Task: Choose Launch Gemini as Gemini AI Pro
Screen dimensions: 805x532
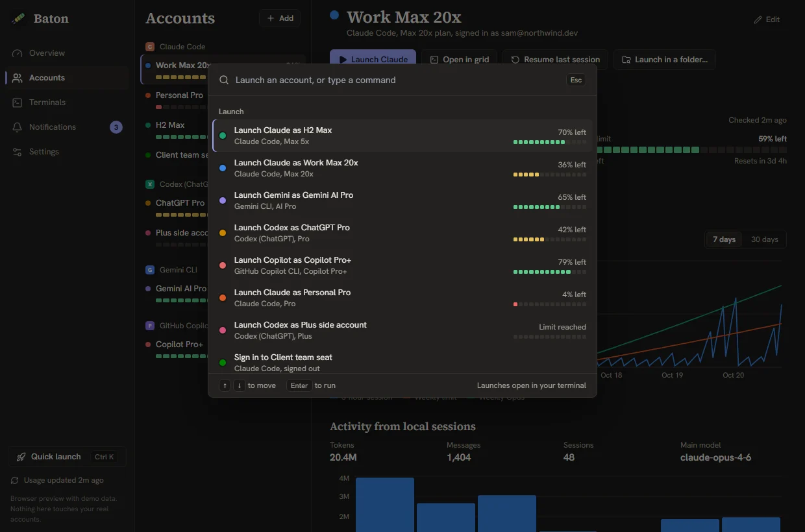Action: [402, 200]
